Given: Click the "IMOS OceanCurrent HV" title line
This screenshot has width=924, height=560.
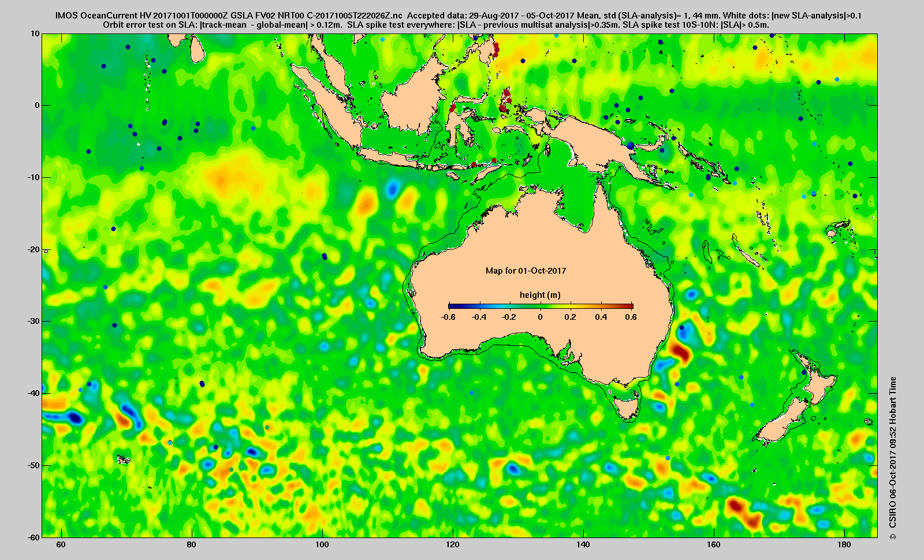Looking at the screenshot, I should [x=458, y=16].
